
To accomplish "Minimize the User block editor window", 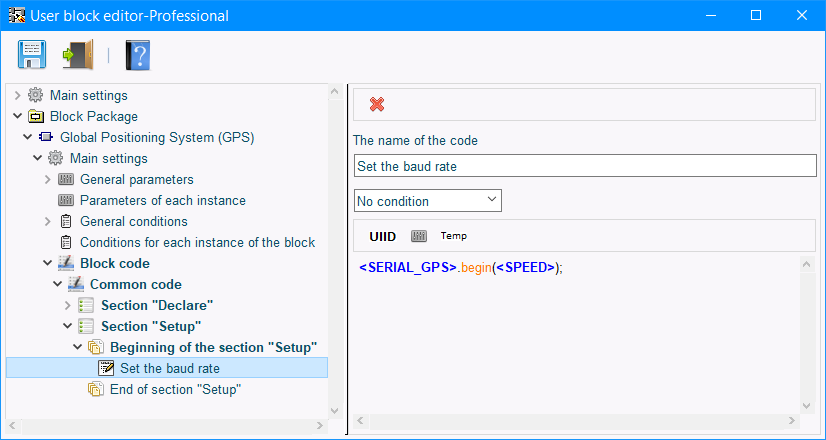I will point(710,15).
